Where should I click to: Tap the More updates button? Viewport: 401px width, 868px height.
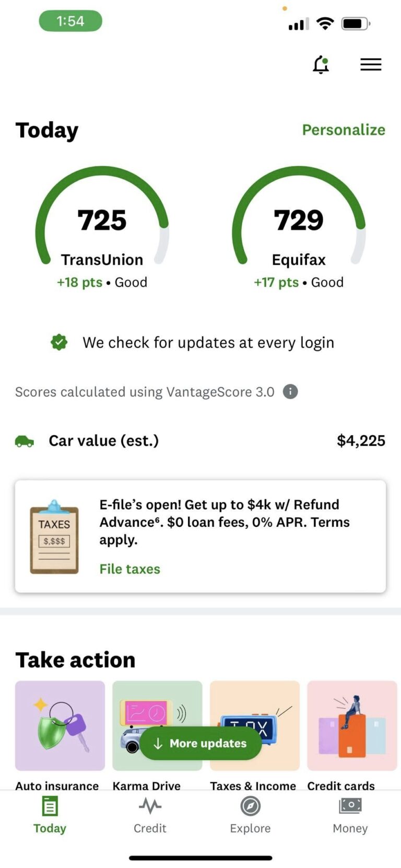(x=200, y=743)
